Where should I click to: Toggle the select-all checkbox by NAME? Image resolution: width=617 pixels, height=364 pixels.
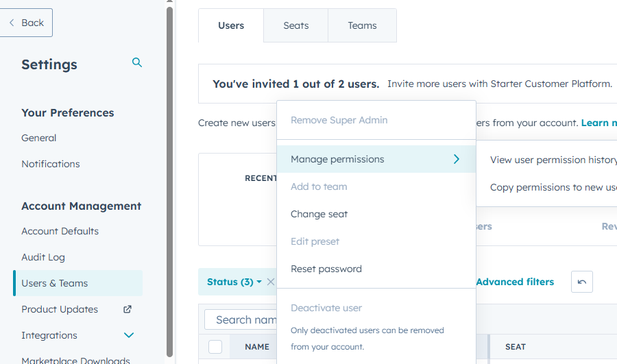click(x=215, y=347)
